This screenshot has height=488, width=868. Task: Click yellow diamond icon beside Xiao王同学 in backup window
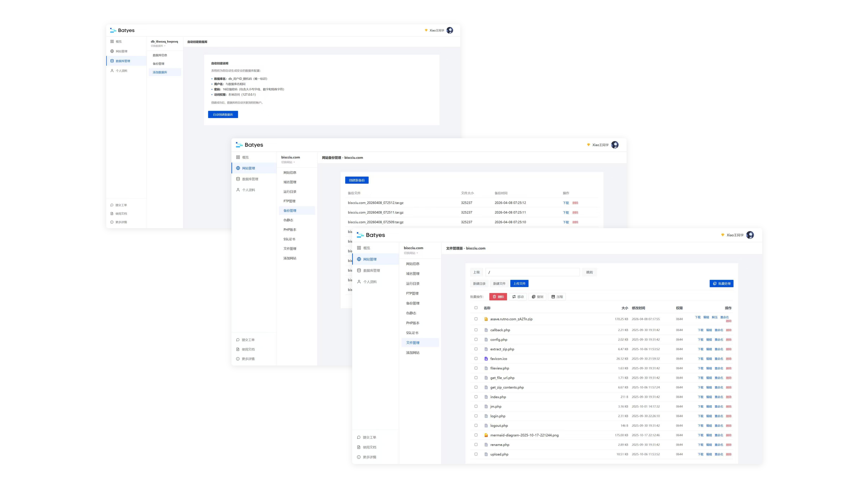click(588, 145)
